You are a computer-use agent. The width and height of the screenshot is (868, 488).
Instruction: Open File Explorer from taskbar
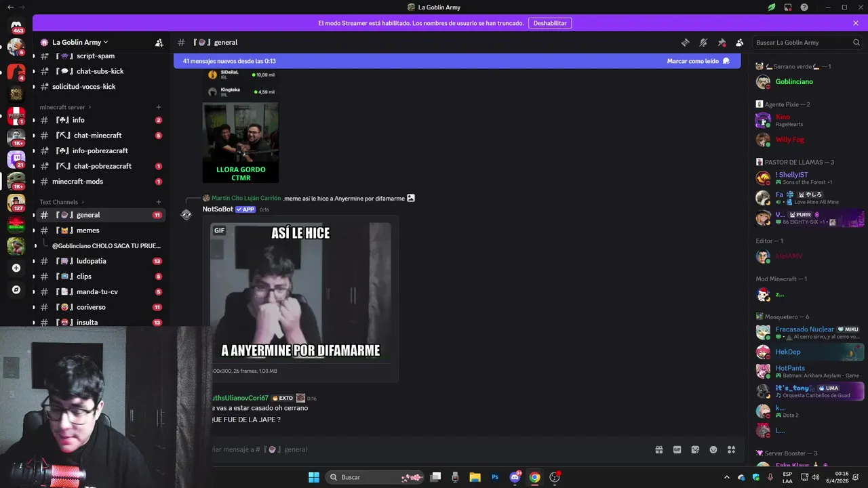(475, 477)
